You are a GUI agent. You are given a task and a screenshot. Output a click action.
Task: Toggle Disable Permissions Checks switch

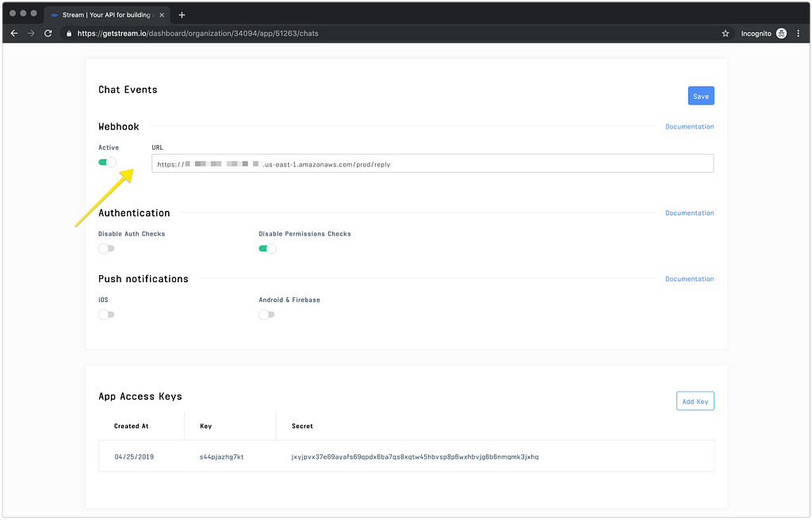pos(267,249)
